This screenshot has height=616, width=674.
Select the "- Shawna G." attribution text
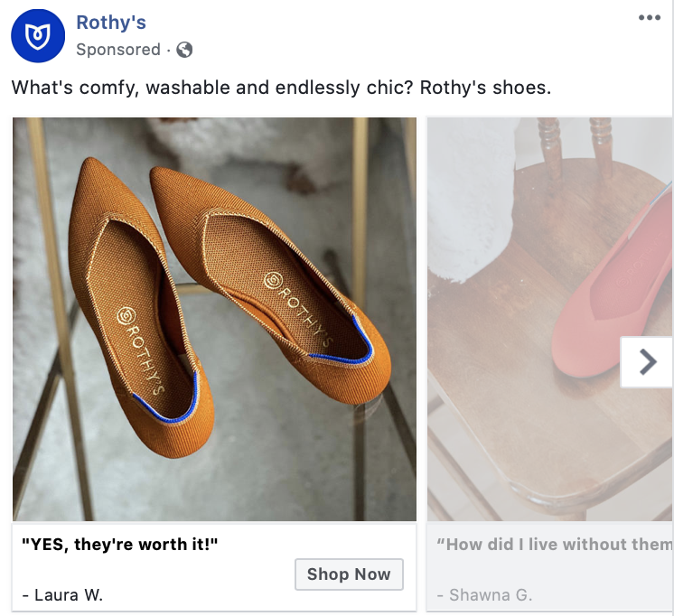[x=484, y=594]
